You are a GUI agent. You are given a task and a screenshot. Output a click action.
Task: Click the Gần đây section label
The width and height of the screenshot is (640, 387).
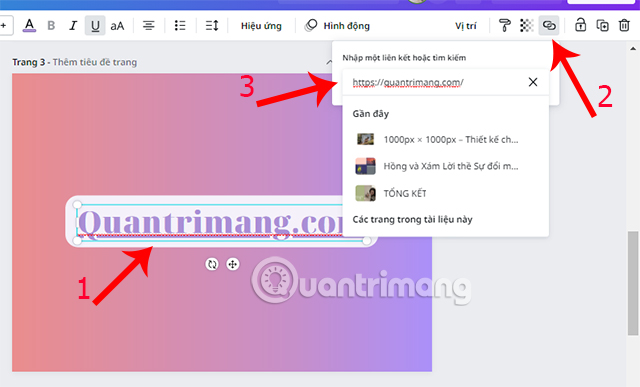(x=371, y=114)
